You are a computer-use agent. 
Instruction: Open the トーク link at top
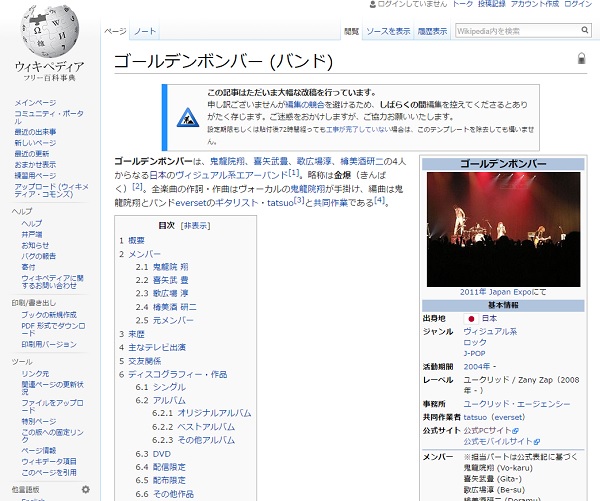(463, 4)
